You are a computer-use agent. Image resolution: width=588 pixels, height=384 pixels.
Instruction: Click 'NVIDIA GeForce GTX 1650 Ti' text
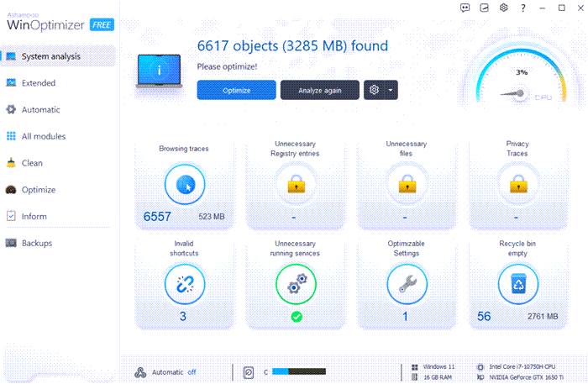click(526, 377)
